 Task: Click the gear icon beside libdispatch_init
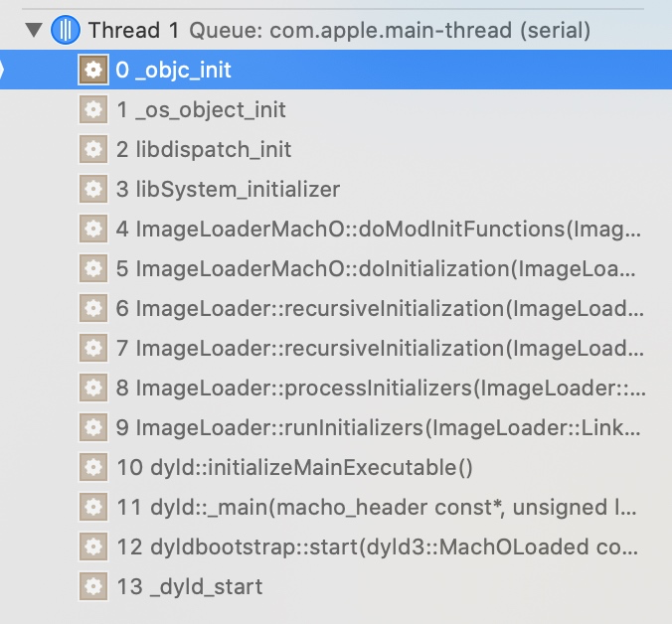point(93,149)
